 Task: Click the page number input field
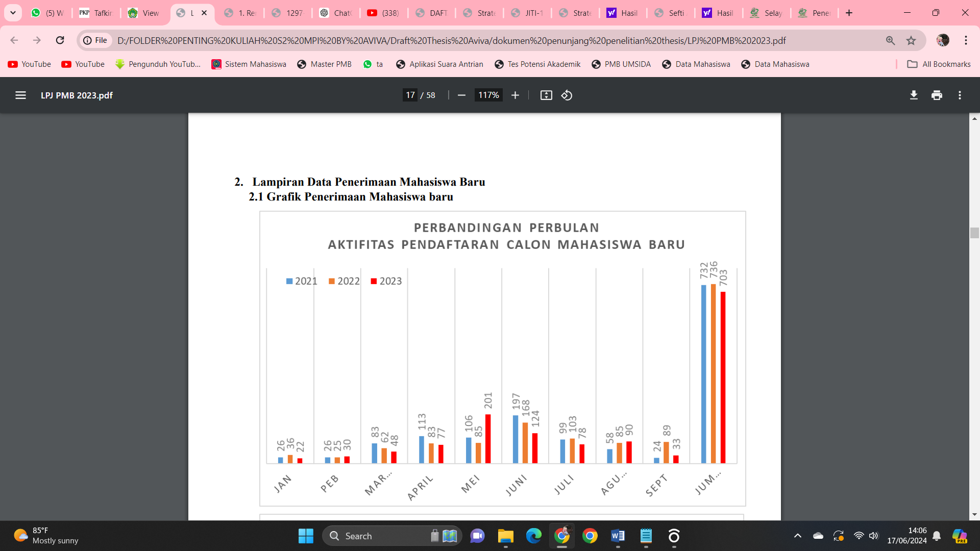point(410,95)
